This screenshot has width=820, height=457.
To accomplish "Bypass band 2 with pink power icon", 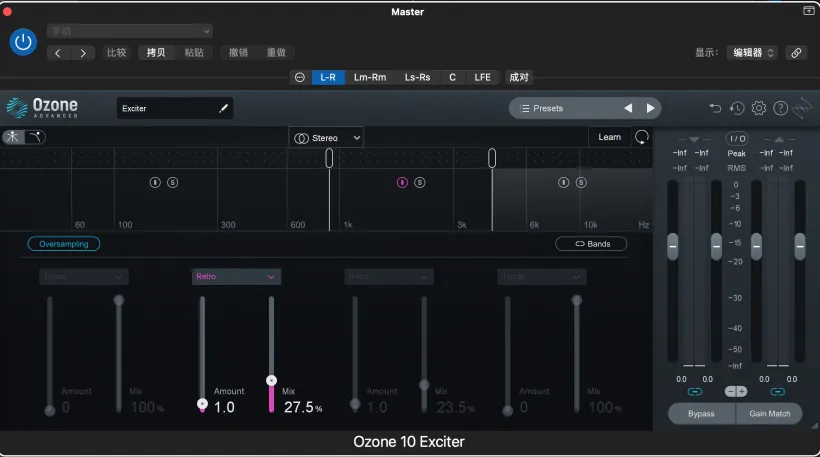I will pos(402,182).
